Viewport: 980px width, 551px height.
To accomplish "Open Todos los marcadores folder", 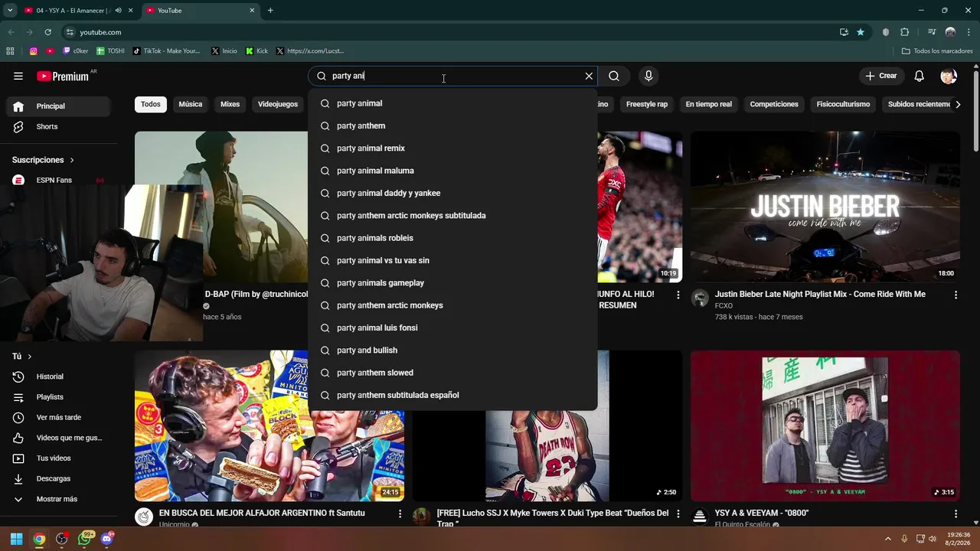I will click(937, 51).
